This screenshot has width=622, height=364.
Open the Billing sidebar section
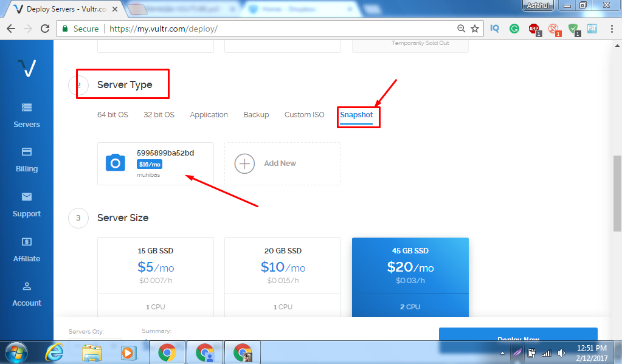point(27,160)
